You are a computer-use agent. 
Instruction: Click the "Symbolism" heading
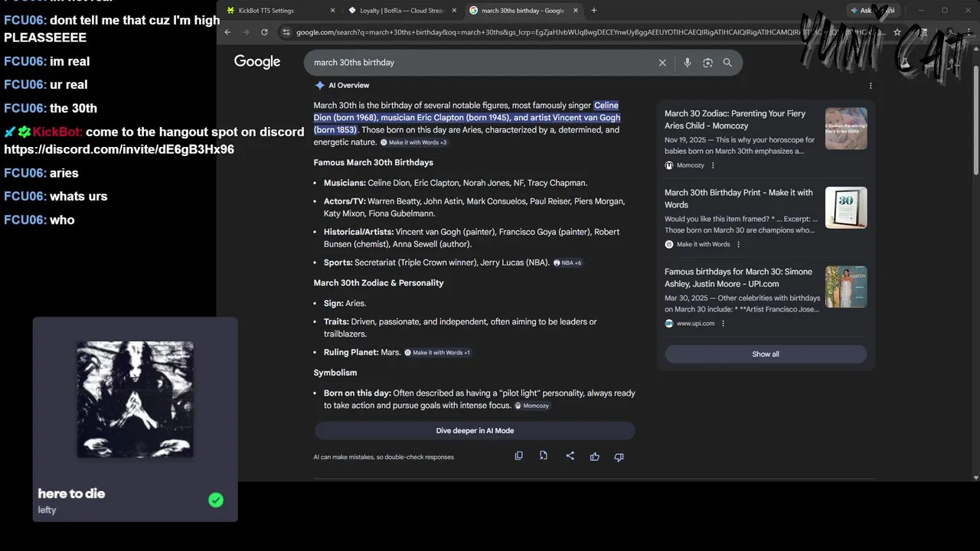click(x=335, y=373)
